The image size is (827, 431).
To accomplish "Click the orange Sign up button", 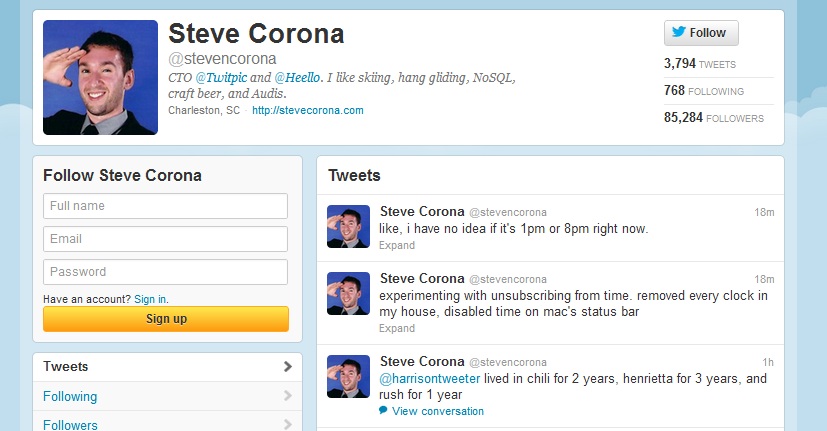I will click(x=166, y=319).
